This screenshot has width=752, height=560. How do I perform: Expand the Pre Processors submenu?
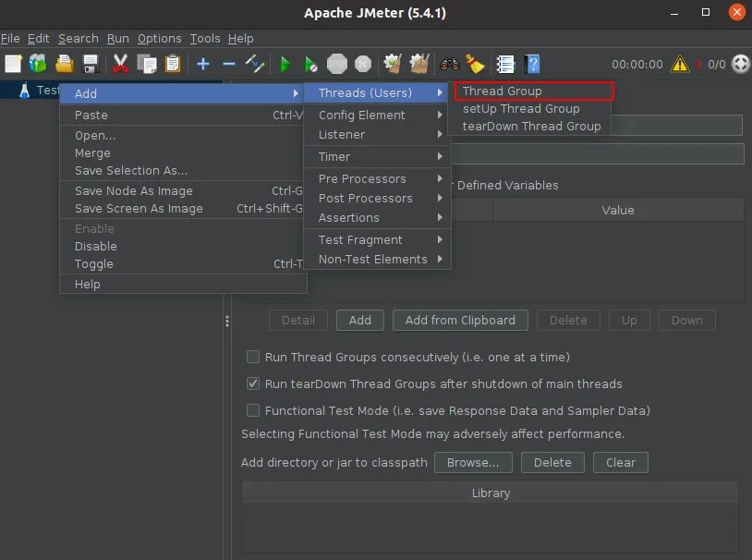tap(377, 178)
